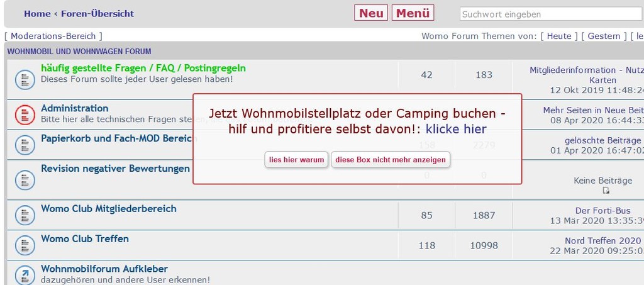Click the Papierkorb forum status icon
Screen dimensions: 644x285
tap(25, 145)
